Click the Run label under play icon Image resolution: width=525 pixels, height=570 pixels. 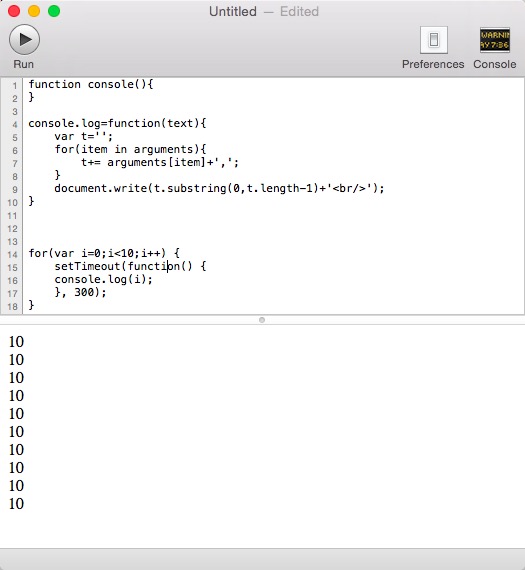pyautogui.click(x=24, y=64)
